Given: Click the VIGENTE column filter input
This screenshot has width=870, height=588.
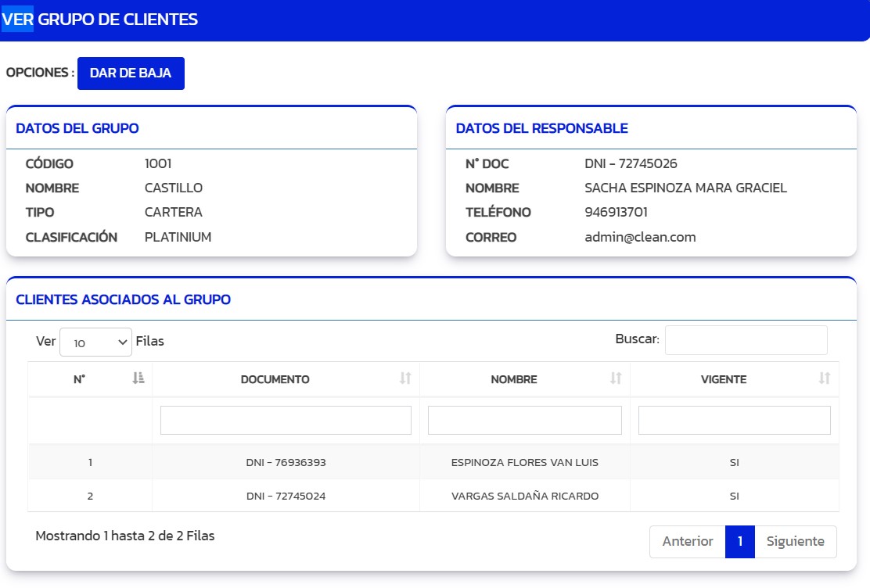Looking at the screenshot, I should (734, 420).
